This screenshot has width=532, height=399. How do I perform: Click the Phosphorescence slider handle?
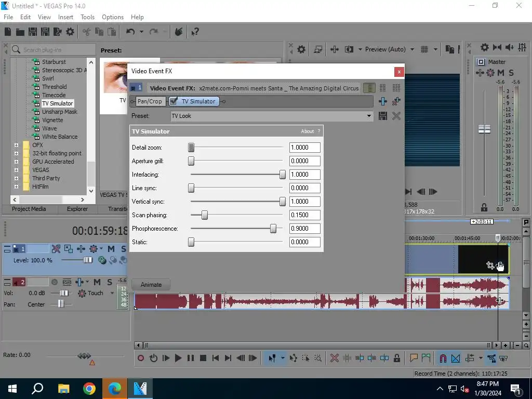(273, 229)
